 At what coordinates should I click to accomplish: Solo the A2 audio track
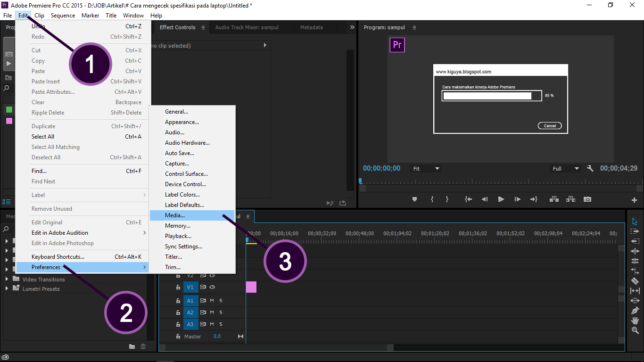click(220, 312)
